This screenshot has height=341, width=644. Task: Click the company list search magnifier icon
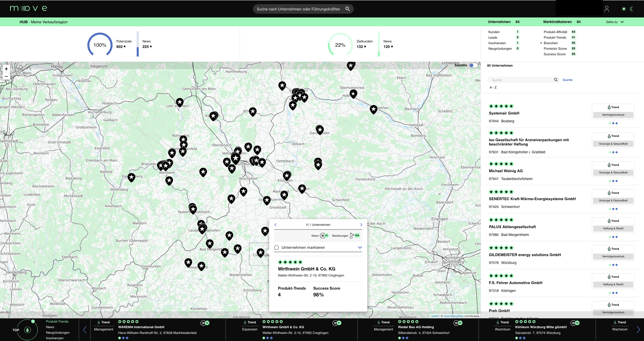(555, 80)
